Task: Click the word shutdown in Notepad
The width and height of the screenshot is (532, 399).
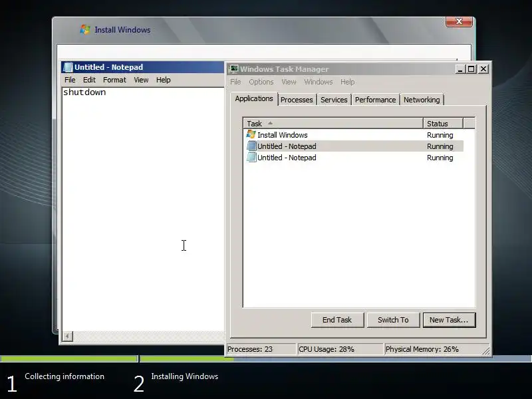Action: (84, 92)
